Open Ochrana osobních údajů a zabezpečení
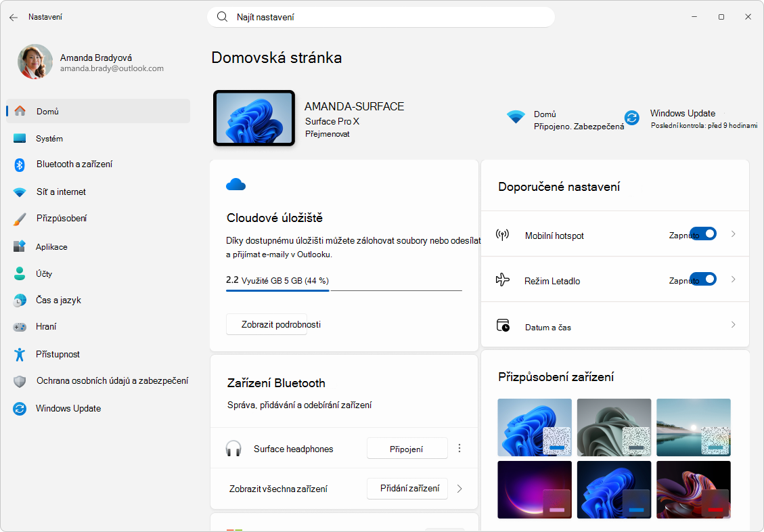 98,381
